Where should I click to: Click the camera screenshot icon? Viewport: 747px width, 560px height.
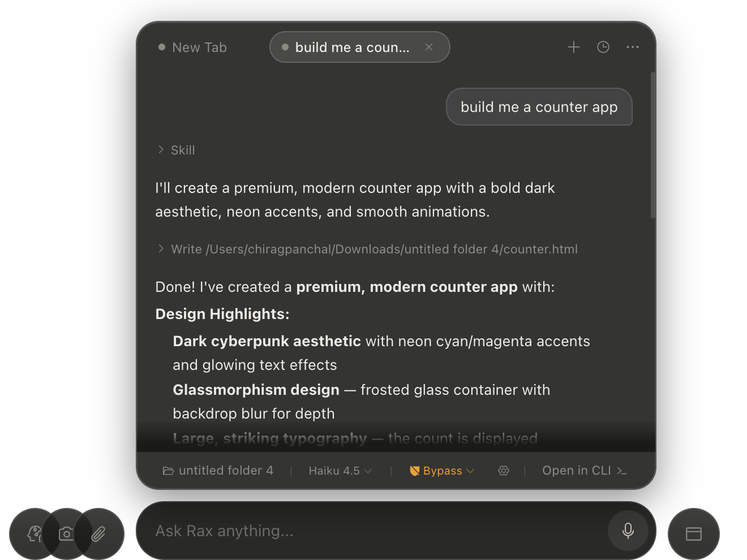coord(66,533)
